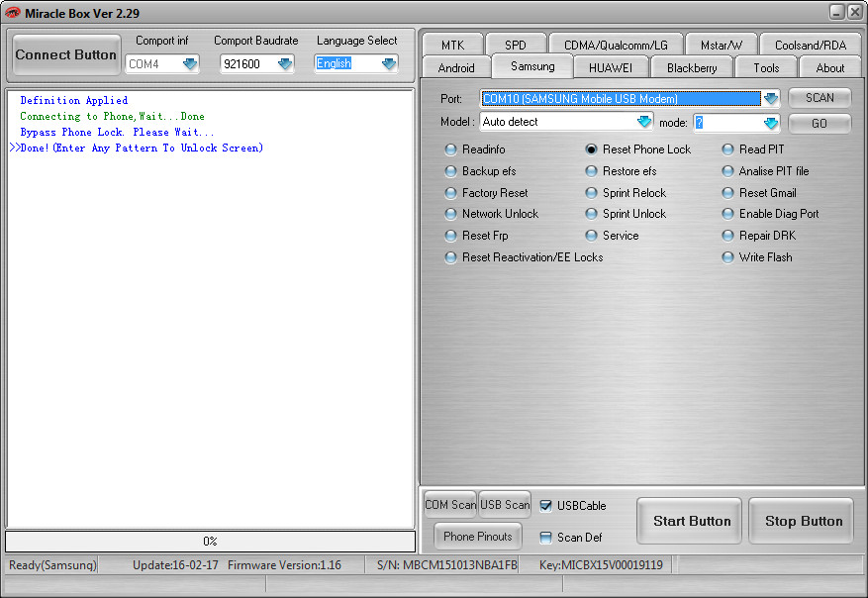Image resolution: width=868 pixels, height=598 pixels.
Task: Click the S/N status bar entry
Action: 446,565
